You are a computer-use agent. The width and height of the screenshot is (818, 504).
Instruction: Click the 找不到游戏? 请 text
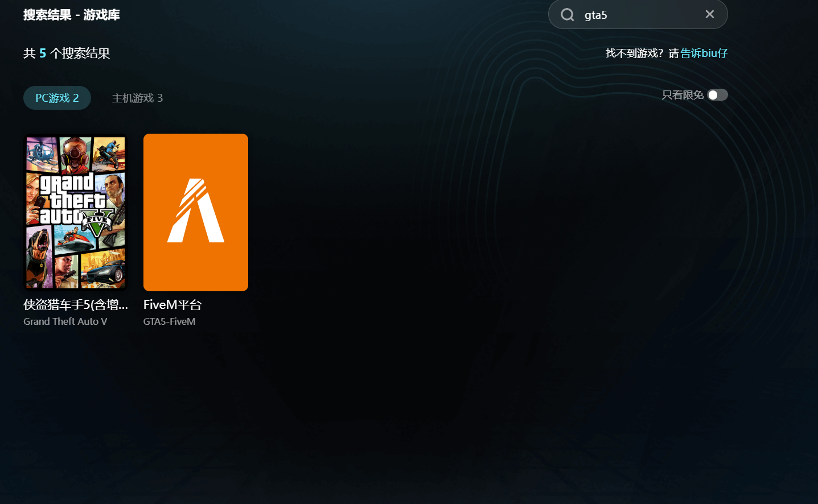point(642,53)
